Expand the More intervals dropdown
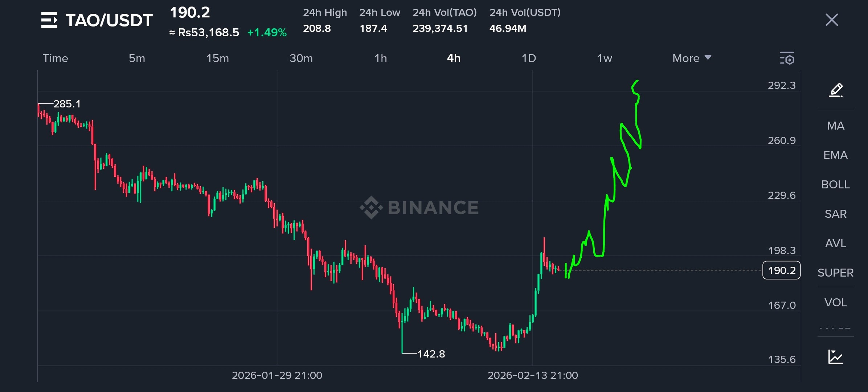Screen dimensions: 868x392 point(692,58)
